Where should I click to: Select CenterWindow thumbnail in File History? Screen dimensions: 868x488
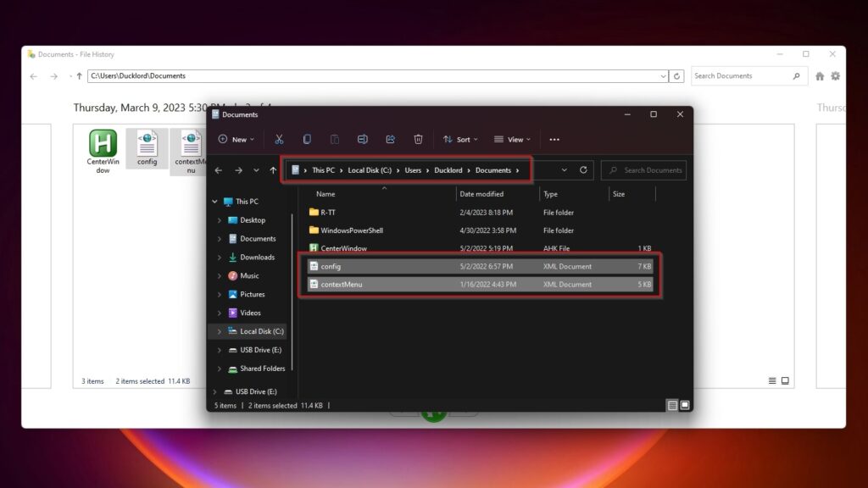[x=103, y=152]
